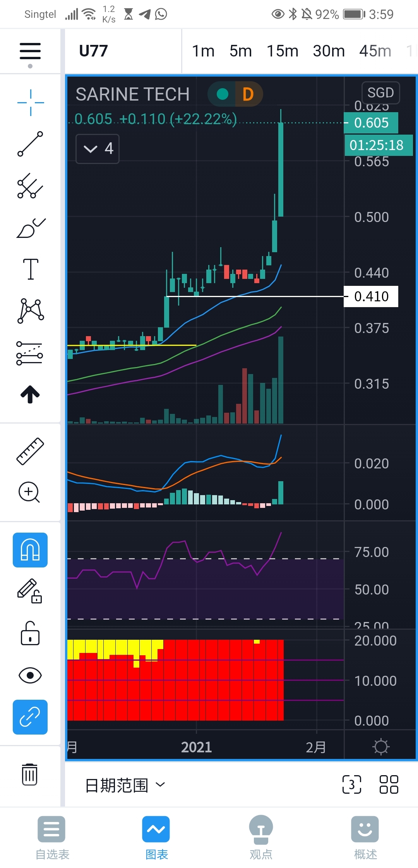Go to the 自选表 watchlist tab

52,837
